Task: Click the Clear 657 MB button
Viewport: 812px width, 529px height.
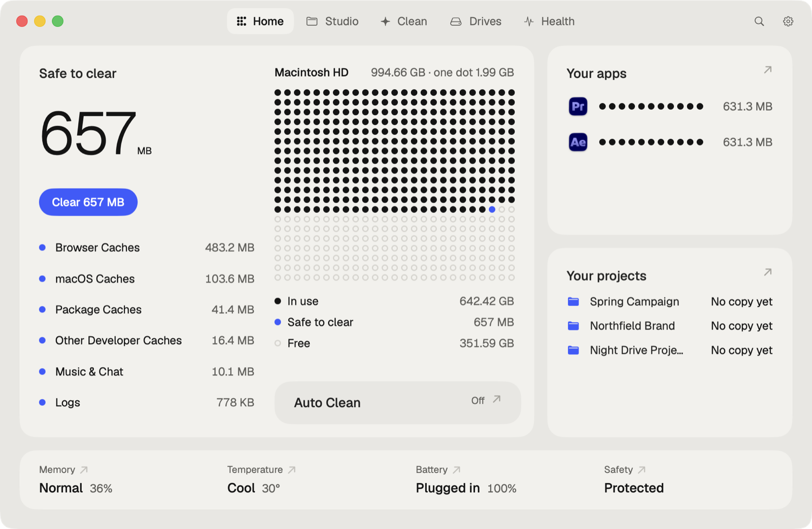Action: pos(88,202)
